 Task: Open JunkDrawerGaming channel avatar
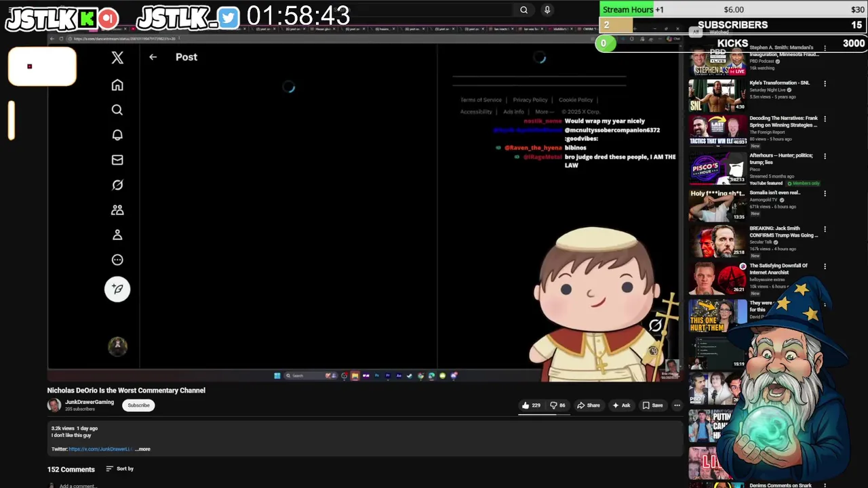pyautogui.click(x=54, y=405)
